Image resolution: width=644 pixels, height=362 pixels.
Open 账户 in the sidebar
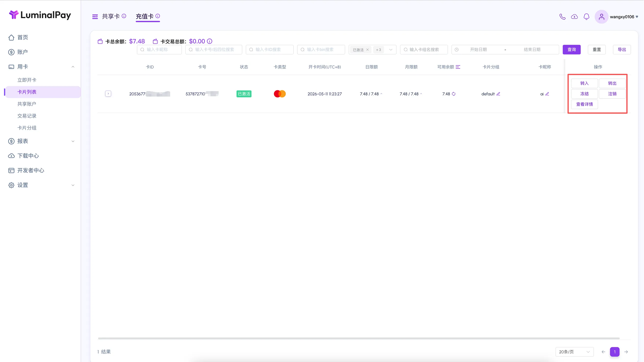[x=23, y=52]
